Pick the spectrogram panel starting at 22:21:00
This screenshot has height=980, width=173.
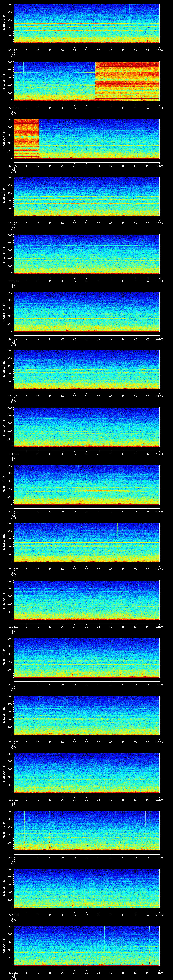pyautogui.click(x=86, y=427)
